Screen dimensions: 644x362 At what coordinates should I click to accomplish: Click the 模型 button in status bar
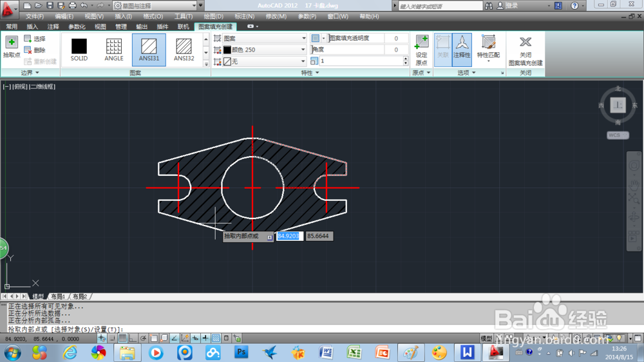coord(486,338)
